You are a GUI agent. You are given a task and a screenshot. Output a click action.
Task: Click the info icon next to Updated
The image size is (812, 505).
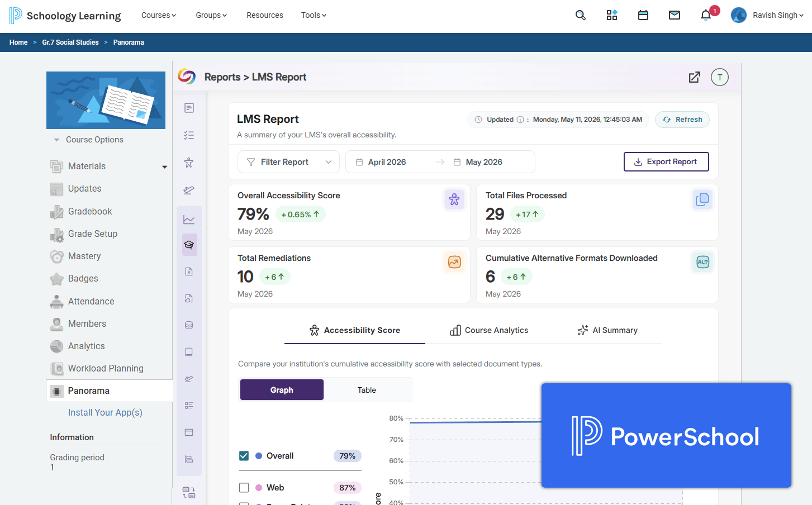point(520,120)
